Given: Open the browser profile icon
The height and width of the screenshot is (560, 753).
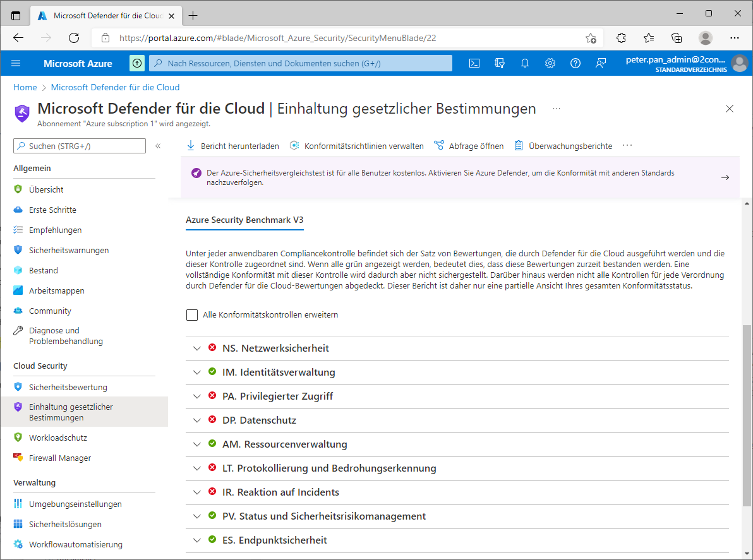Looking at the screenshot, I should coord(706,38).
